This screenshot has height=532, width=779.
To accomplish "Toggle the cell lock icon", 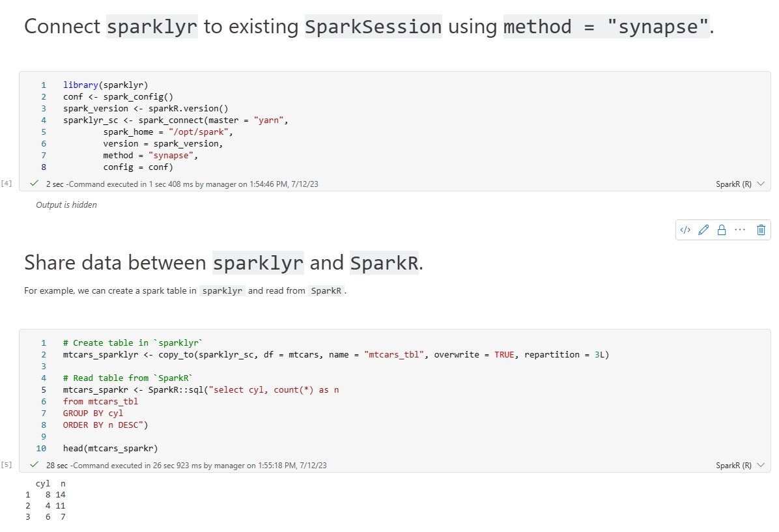I will [722, 229].
